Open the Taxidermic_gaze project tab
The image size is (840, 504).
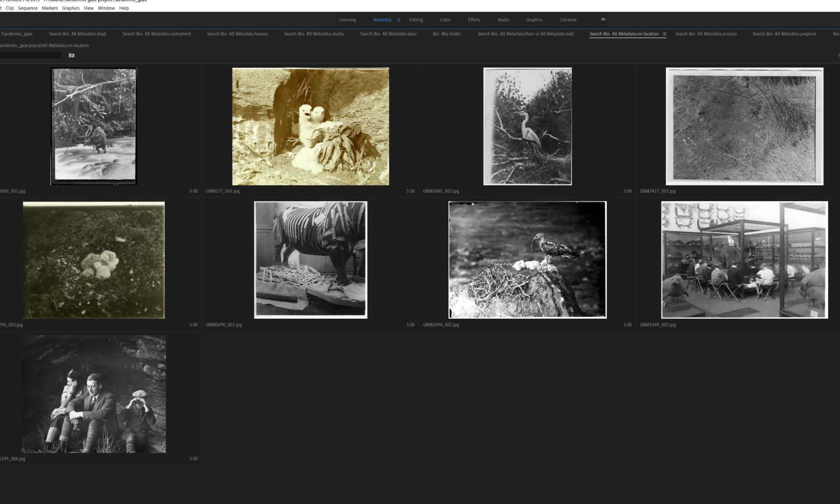[x=17, y=34]
